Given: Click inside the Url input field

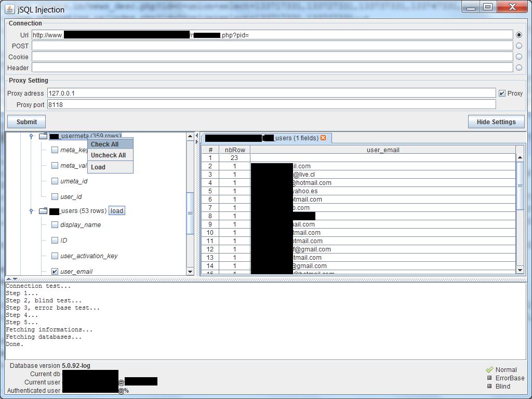Looking at the screenshot, I should [x=260, y=35].
